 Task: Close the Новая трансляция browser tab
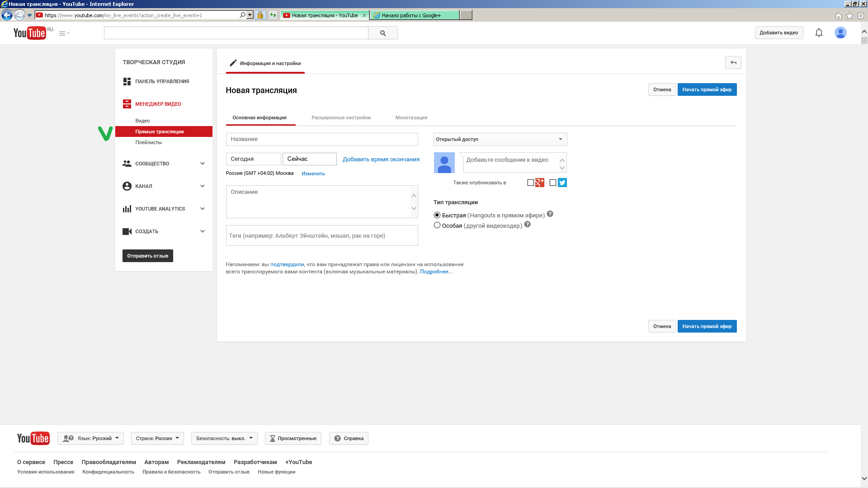click(x=364, y=15)
